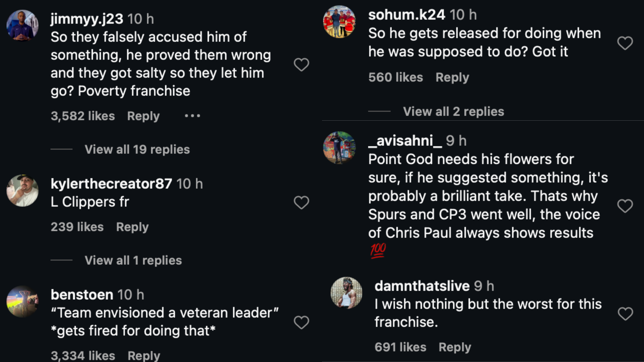
Task: Open jimmyy.j23's profile picture
Action: point(22,25)
